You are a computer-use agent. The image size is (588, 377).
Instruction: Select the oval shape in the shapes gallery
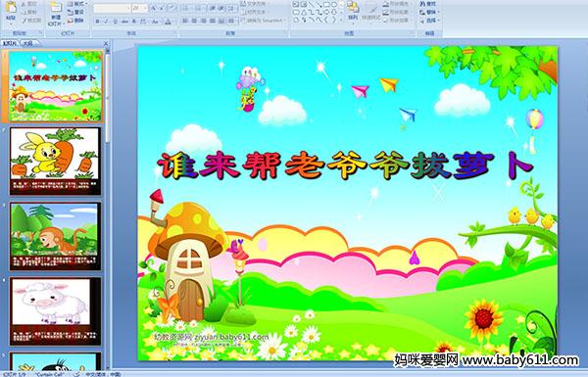334,4
